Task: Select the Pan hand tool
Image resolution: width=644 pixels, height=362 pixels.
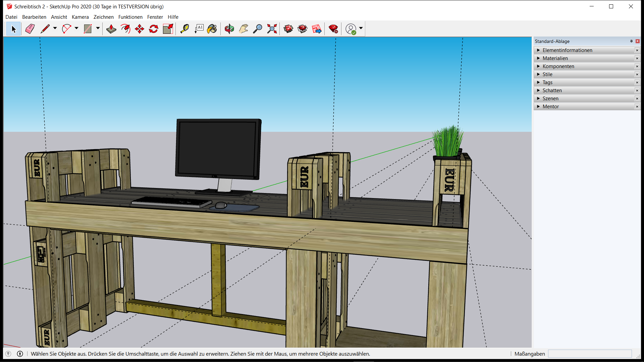Action: 244,29
